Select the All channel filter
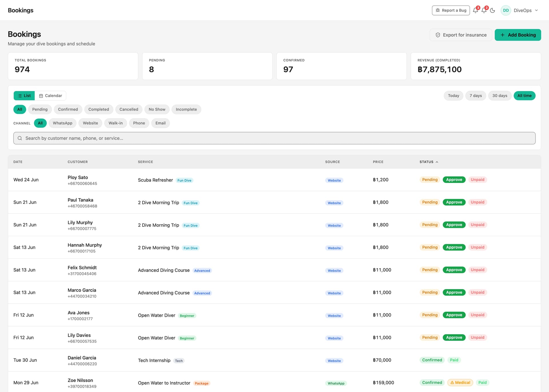Viewport: 549px width, 392px height. pos(40,123)
